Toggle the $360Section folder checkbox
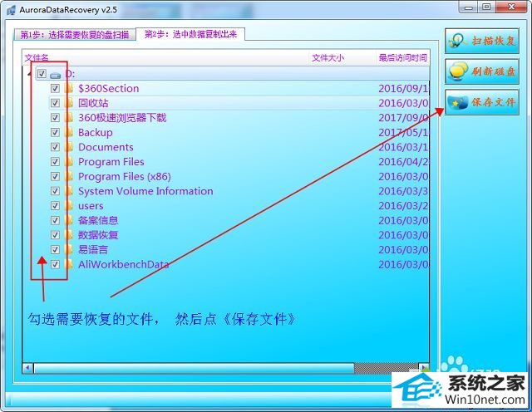The image size is (532, 412). [x=55, y=89]
